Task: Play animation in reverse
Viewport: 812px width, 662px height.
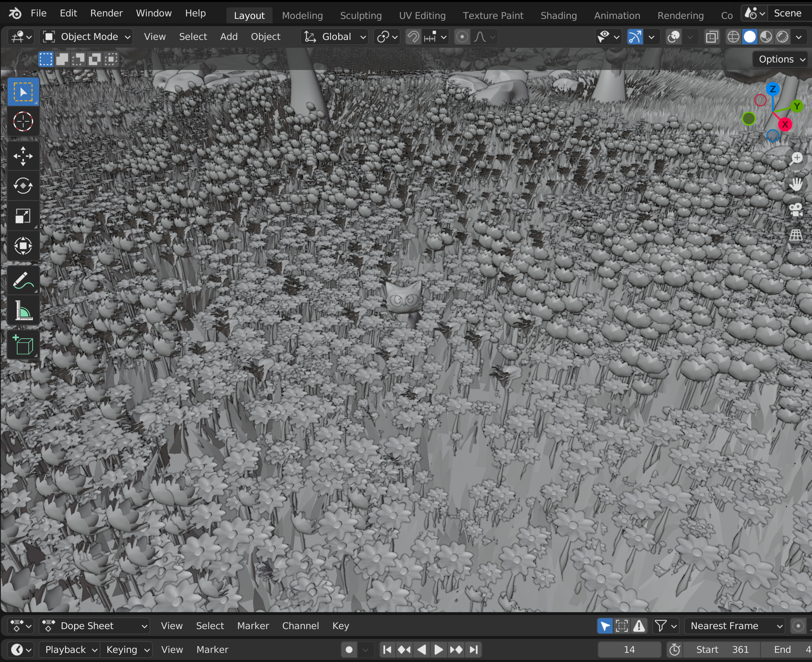Action: 421,649
